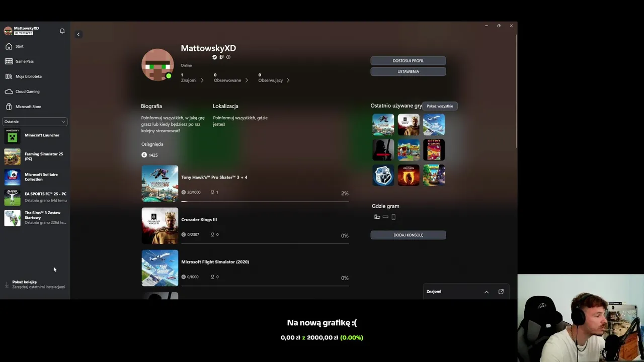Open Tony Hawk's Pro Skater tile in recent games
Viewport: 644px width, 362px height.
(x=383, y=125)
